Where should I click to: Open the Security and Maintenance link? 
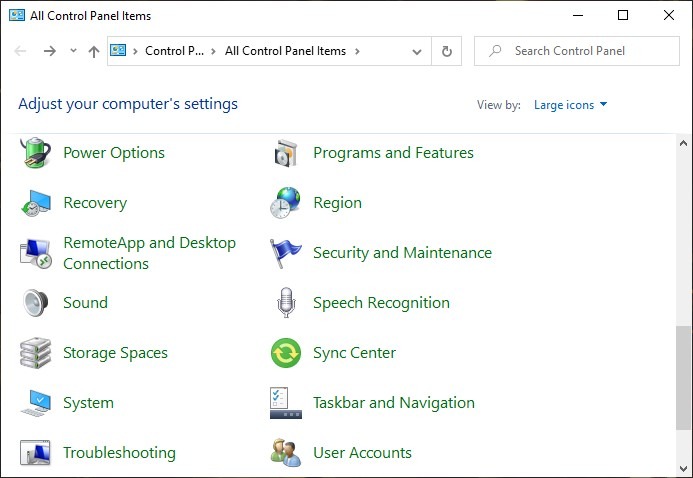pyautogui.click(x=402, y=253)
